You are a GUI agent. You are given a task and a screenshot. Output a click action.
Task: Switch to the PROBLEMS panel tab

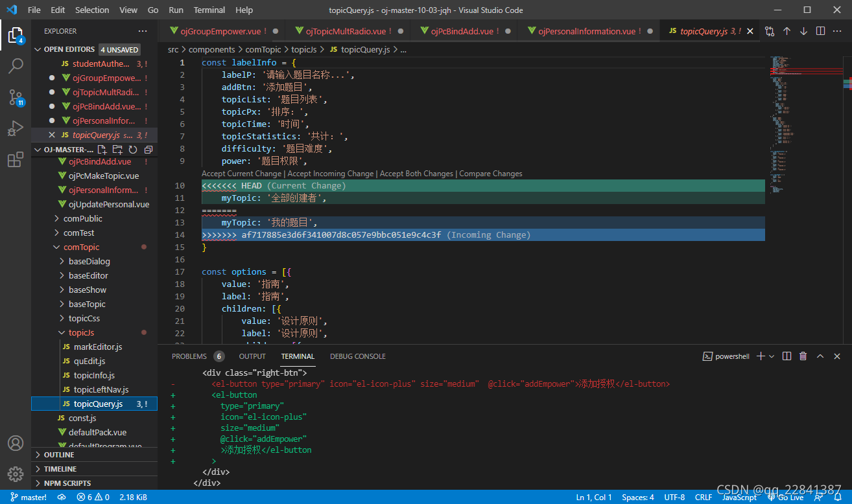pyautogui.click(x=189, y=356)
